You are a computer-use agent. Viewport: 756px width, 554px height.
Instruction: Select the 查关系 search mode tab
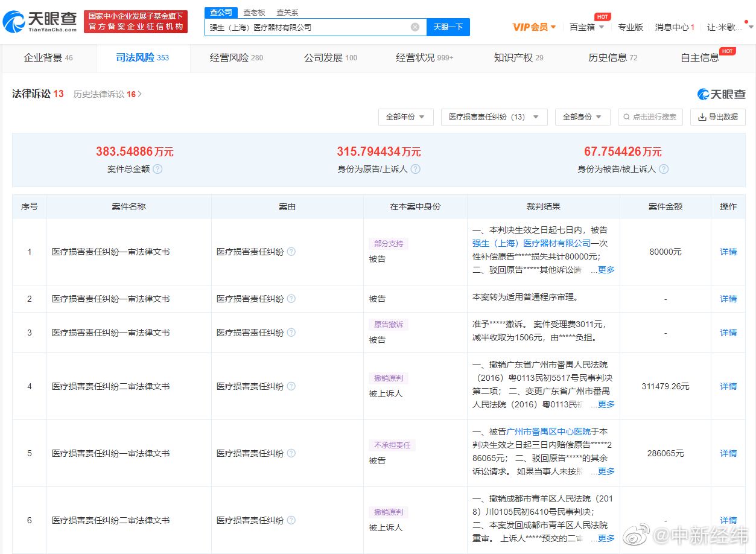(287, 13)
